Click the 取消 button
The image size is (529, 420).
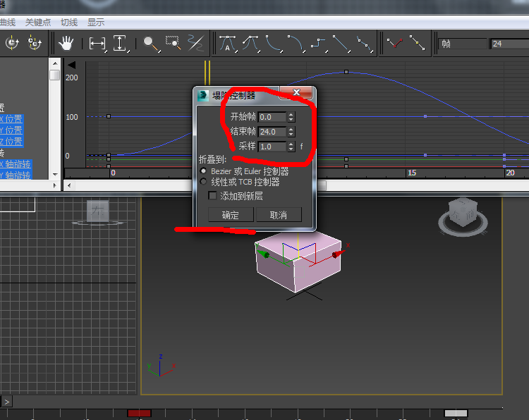click(x=279, y=215)
